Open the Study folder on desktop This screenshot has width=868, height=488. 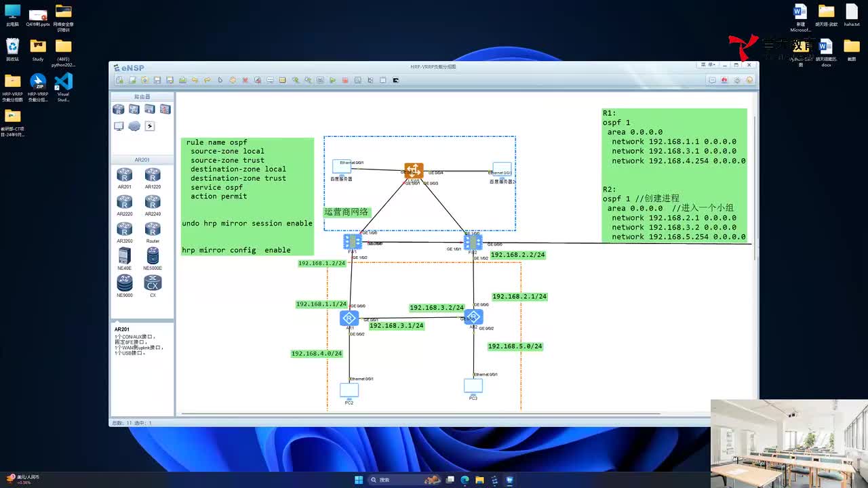(x=38, y=50)
